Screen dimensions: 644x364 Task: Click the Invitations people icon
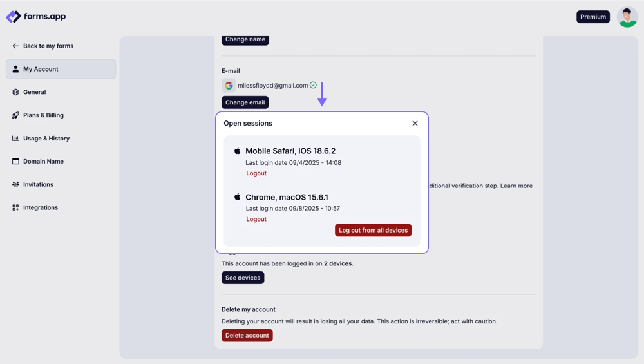tap(15, 185)
